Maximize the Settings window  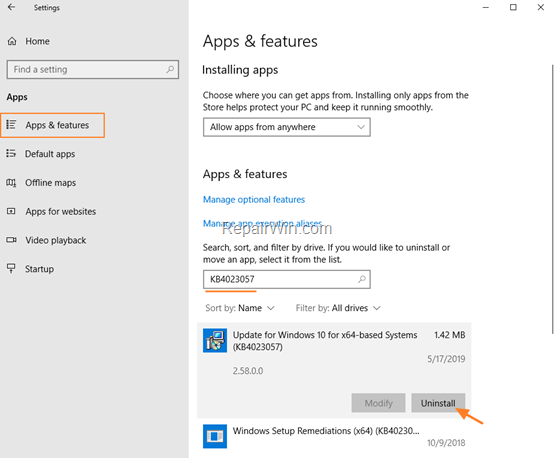point(513,7)
